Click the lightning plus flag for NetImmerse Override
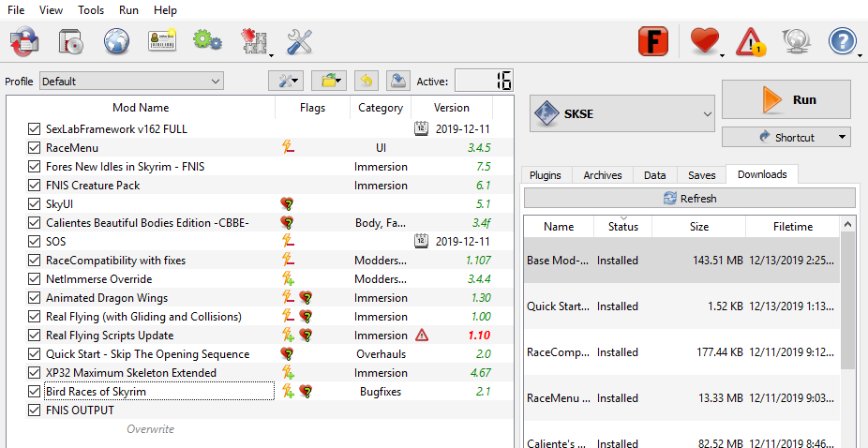This screenshot has height=448, width=868. coord(288,279)
